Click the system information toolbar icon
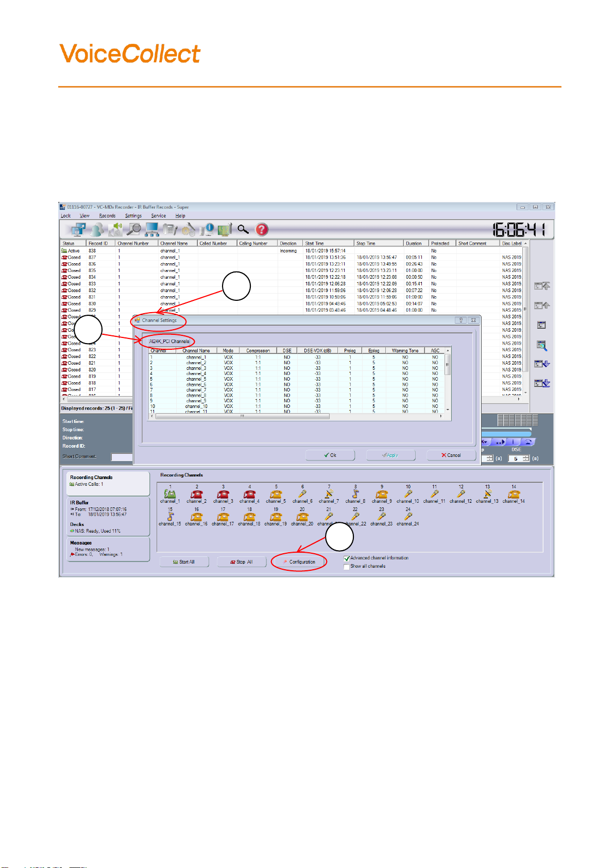Viewport: 614px width, 868px height. point(207,229)
